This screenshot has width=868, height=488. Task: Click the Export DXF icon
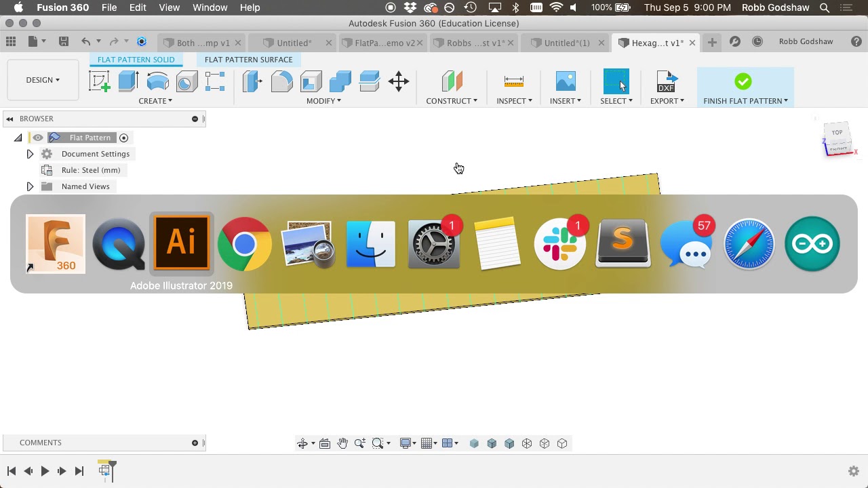(x=667, y=82)
